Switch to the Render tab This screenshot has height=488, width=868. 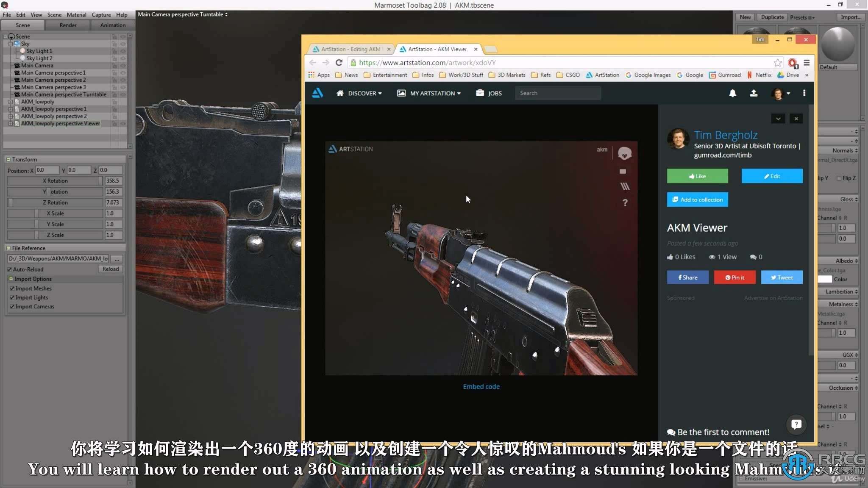pos(68,25)
